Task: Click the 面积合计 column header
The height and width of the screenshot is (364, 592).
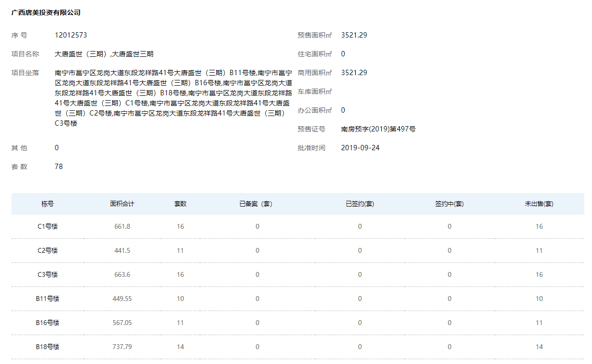Action: [122, 204]
